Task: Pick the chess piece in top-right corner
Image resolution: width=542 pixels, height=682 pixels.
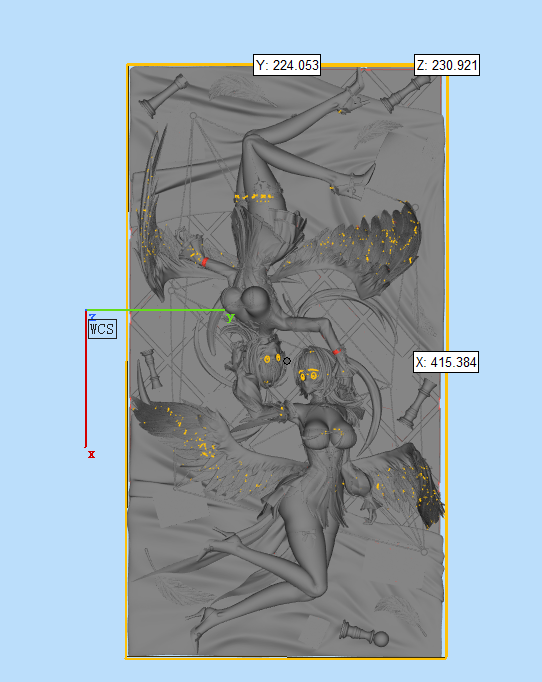Action: (403, 94)
